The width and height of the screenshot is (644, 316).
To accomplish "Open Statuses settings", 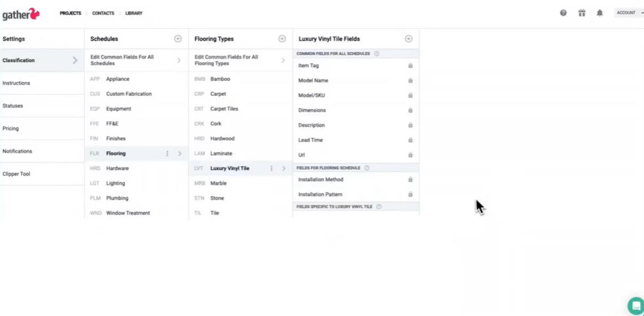I will pyautogui.click(x=42, y=106).
